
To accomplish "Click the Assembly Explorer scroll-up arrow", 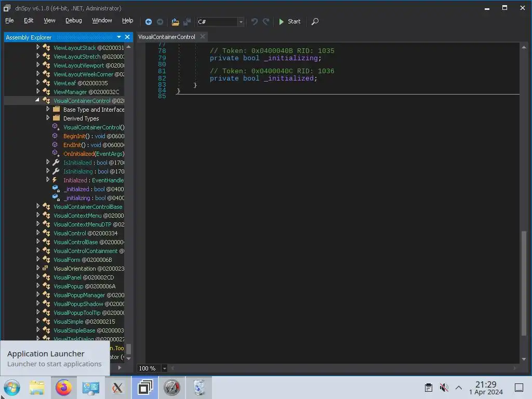I will [x=129, y=47].
